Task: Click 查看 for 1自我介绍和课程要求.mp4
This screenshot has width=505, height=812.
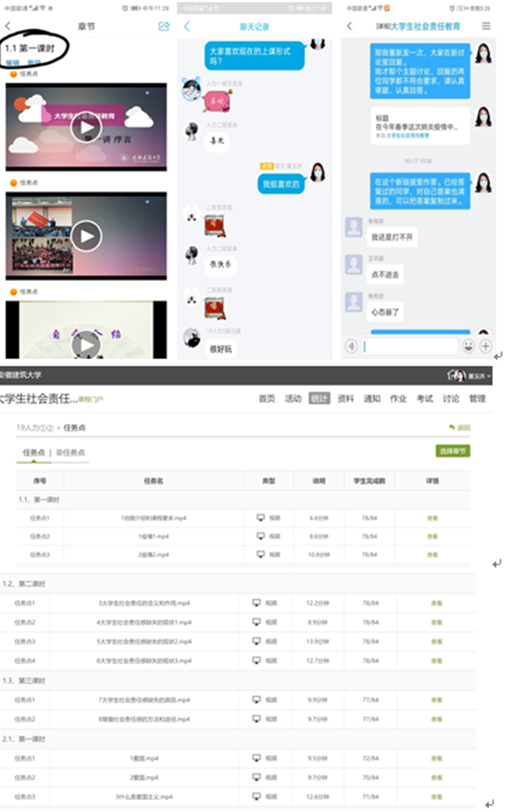Action: click(432, 518)
